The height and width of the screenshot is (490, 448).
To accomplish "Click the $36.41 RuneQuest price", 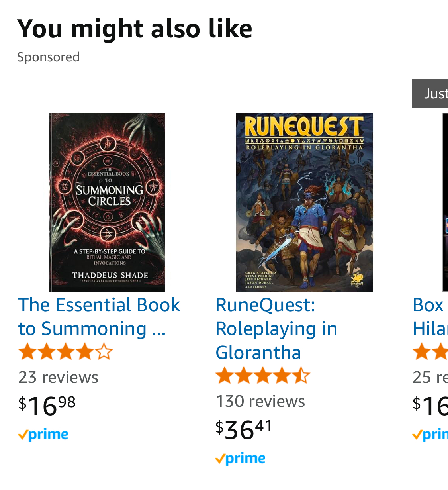I will tap(244, 429).
